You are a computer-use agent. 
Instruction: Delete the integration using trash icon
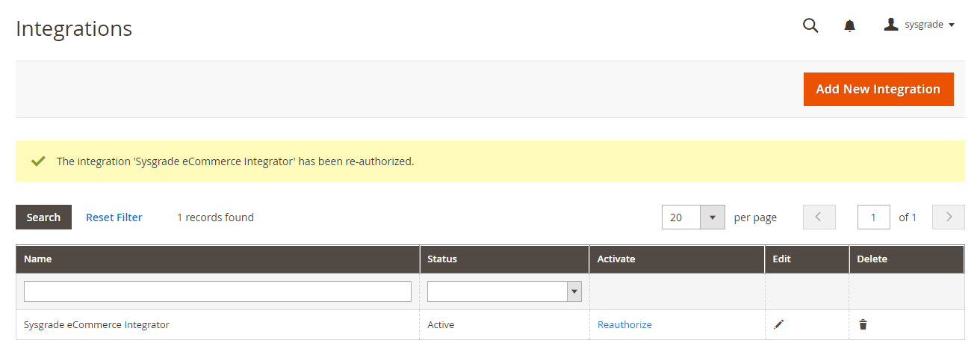tap(863, 324)
